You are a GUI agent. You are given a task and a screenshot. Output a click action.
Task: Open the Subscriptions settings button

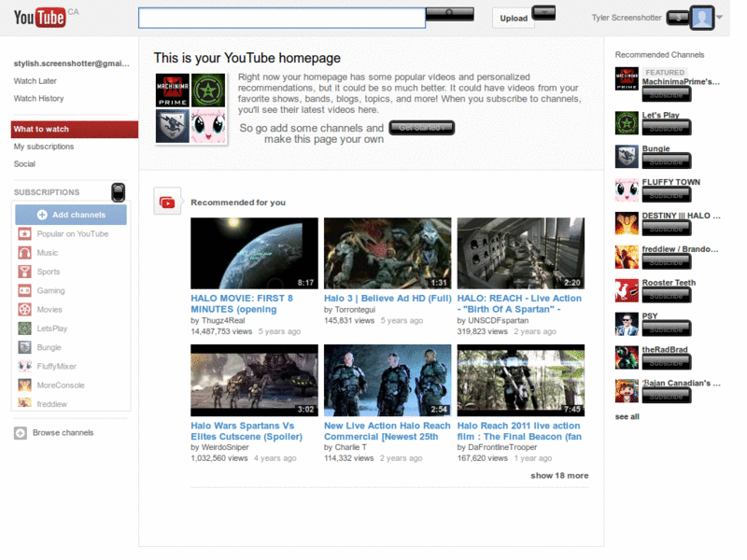pos(119,192)
